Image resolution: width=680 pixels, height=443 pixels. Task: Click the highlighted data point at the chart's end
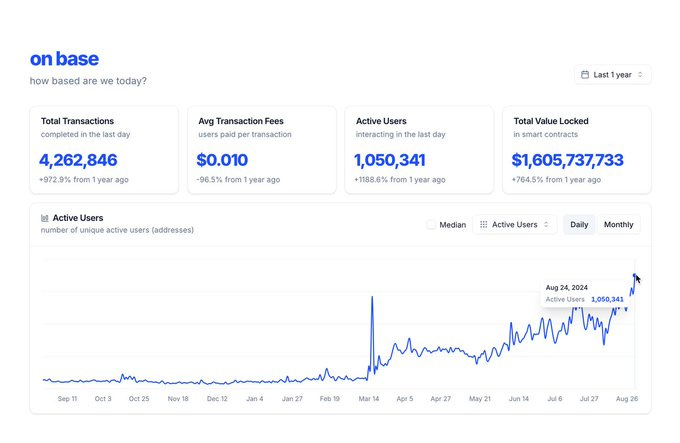click(634, 275)
